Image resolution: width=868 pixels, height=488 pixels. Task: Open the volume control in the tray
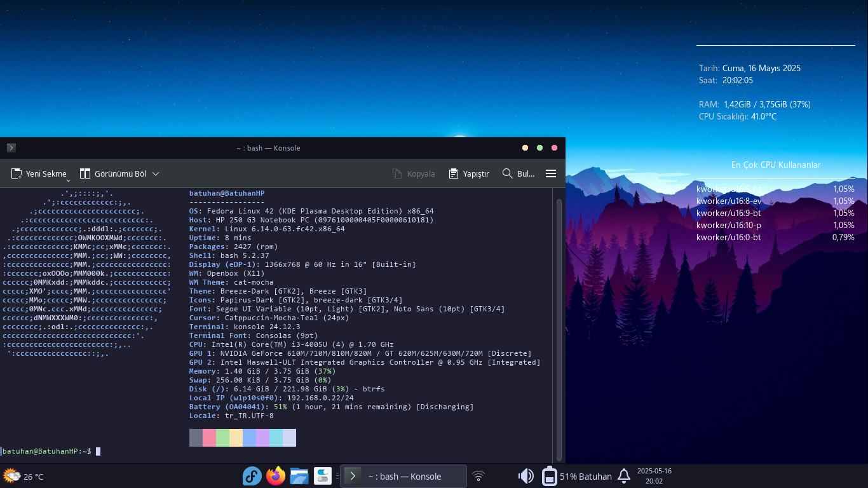coord(526,476)
